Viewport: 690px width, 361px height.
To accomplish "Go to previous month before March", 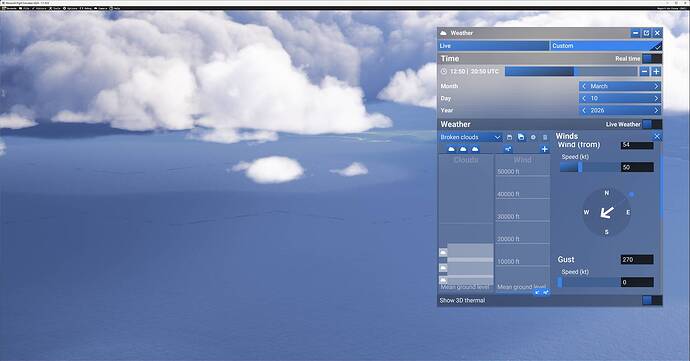I will pos(584,86).
